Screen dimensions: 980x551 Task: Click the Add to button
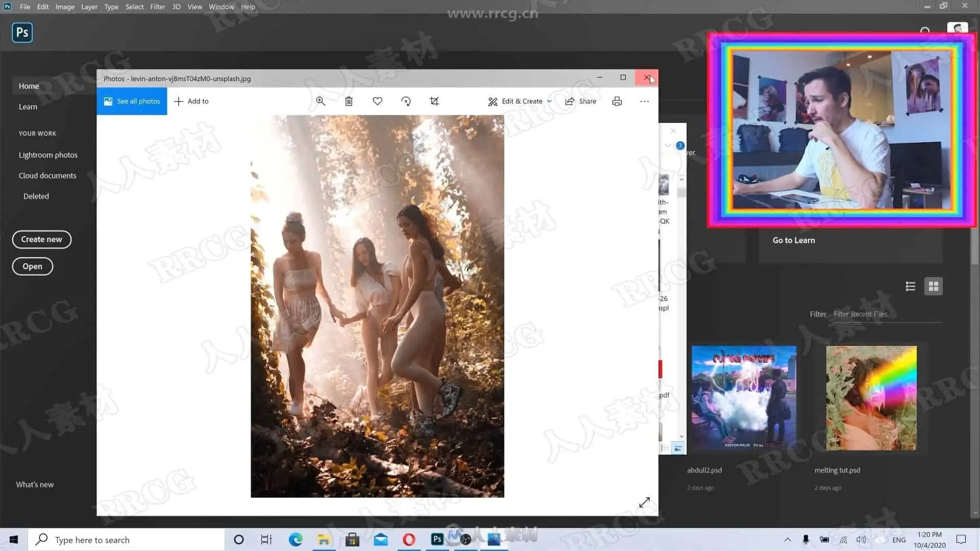191,101
